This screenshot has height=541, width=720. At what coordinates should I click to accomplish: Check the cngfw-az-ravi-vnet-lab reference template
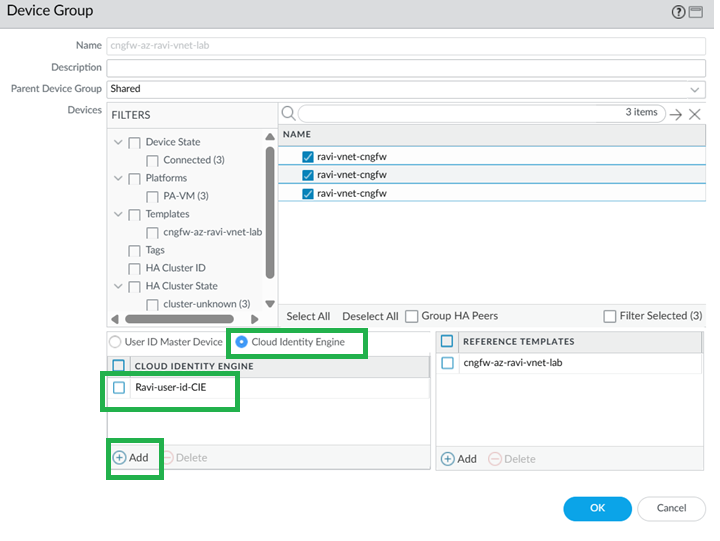click(x=447, y=362)
